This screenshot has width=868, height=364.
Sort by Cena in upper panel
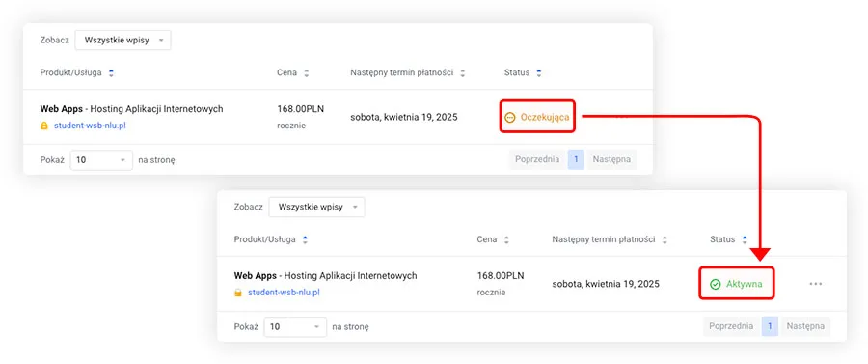click(x=293, y=72)
